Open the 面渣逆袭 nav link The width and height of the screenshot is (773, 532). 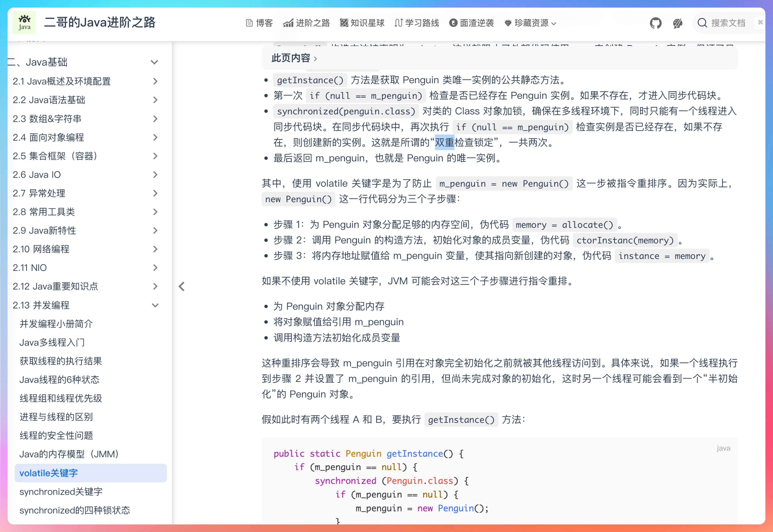pos(471,23)
